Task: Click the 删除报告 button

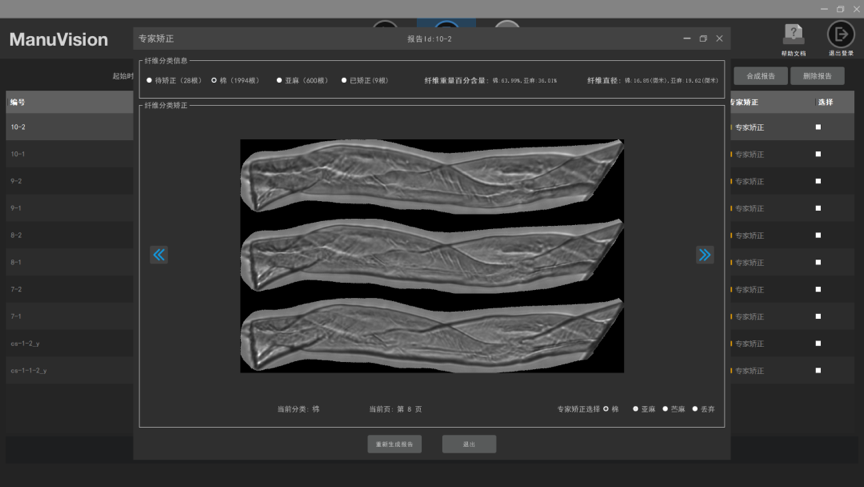Action: click(816, 76)
